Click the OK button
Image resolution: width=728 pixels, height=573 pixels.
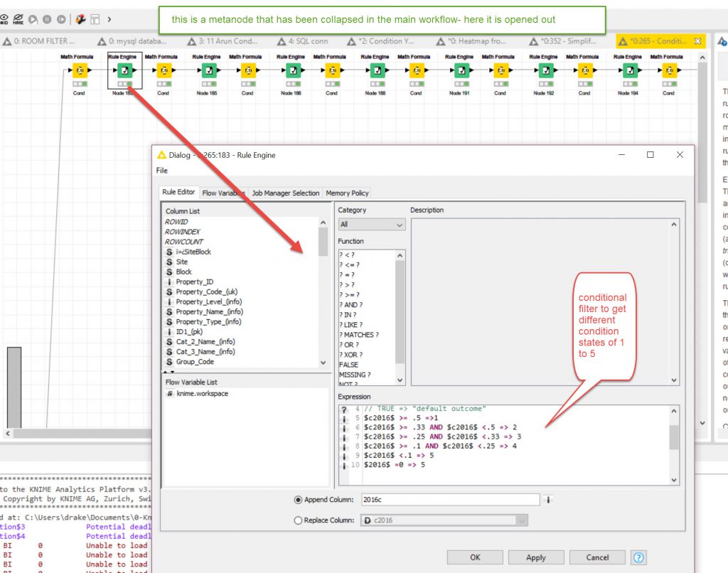pos(475,557)
